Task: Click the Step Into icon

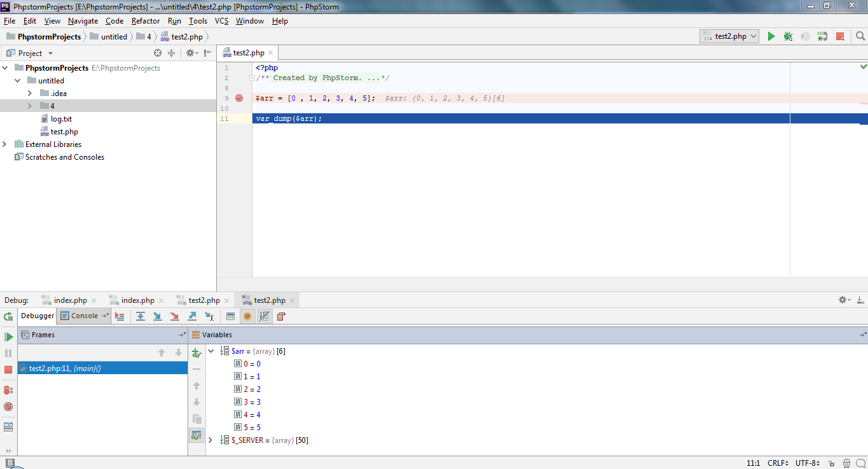Action: (x=157, y=316)
